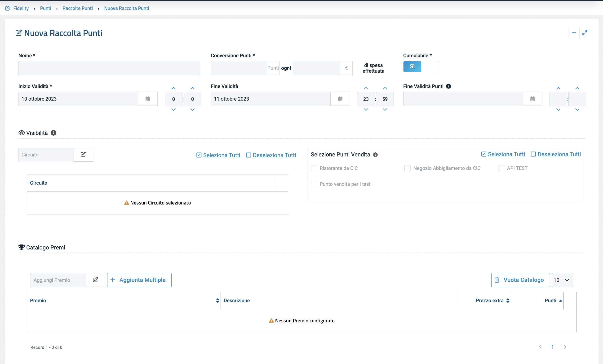Viewport: 603px width, 364px height.
Task: Toggle the Cumulabile Sì switch
Action: (421, 67)
